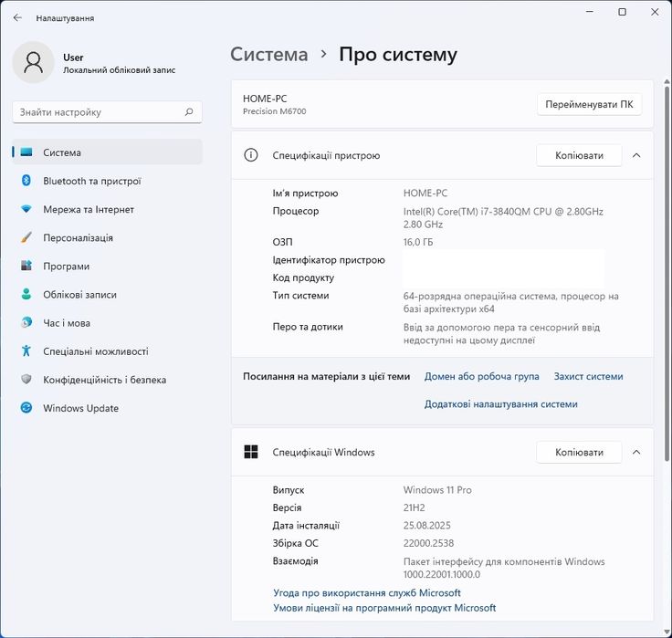Go to Bluetooth та пристрої settings

(107, 181)
